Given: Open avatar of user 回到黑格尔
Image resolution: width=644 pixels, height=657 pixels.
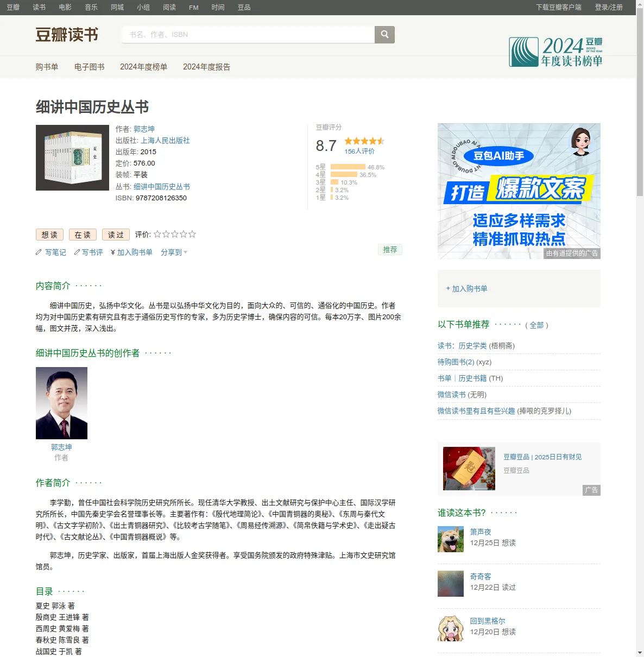Looking at the screenshot, I should tap(451, 628).
